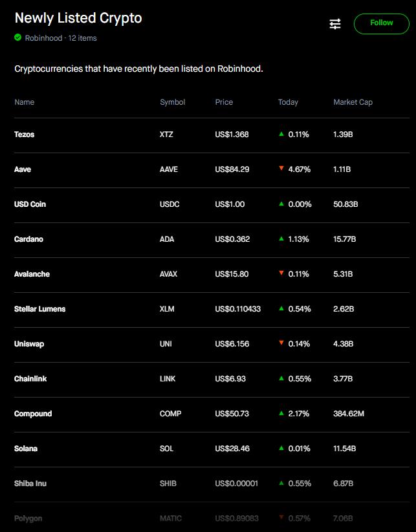This screenshot has width=416, height=532.
Task: Click the Name column header
Action: coord(25,101)
